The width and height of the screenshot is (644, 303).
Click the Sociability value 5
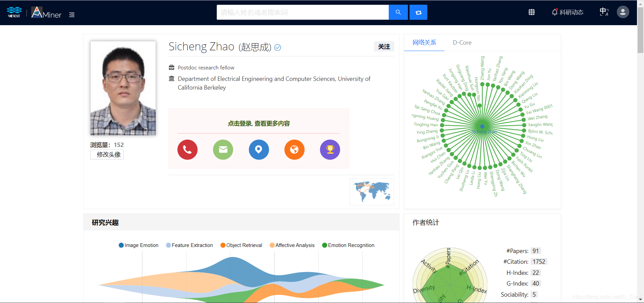(x=534, y=295)
